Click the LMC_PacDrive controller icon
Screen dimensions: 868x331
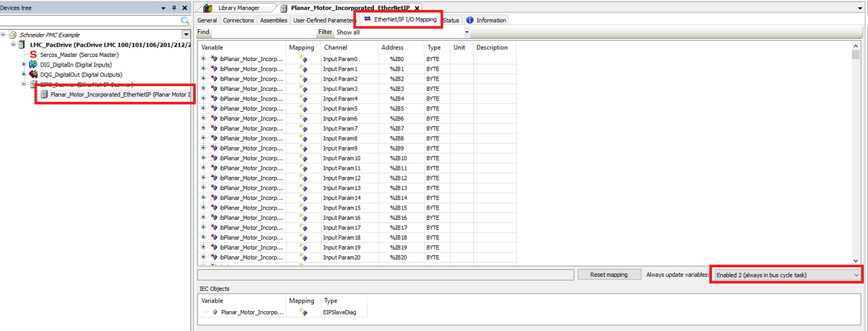point(22,45)
